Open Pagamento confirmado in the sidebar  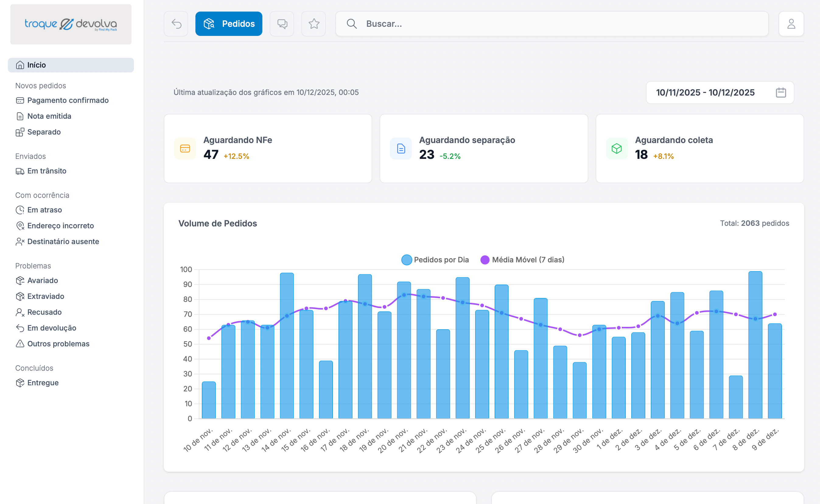point(68,100)
